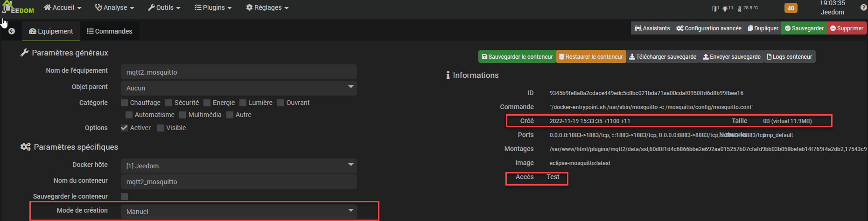Uncheck the Activer option
Screen dimensions: 868x221
(124, 128)
